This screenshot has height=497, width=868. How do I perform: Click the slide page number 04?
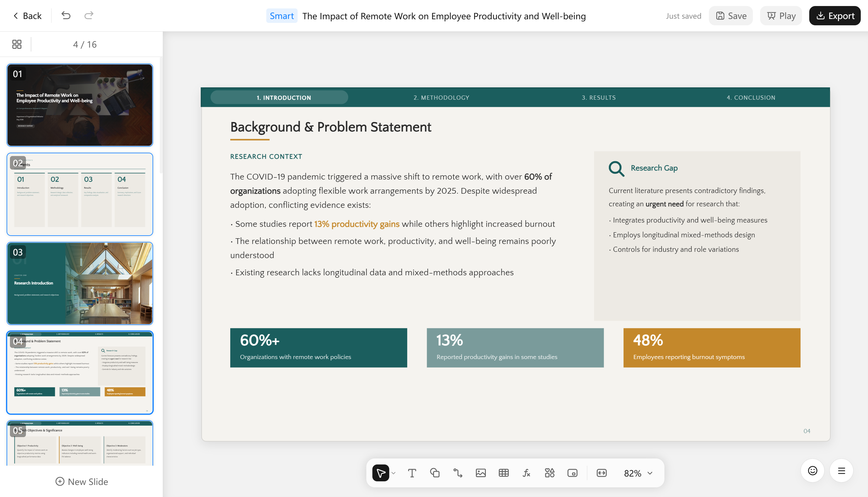click(x=807, y=431)
